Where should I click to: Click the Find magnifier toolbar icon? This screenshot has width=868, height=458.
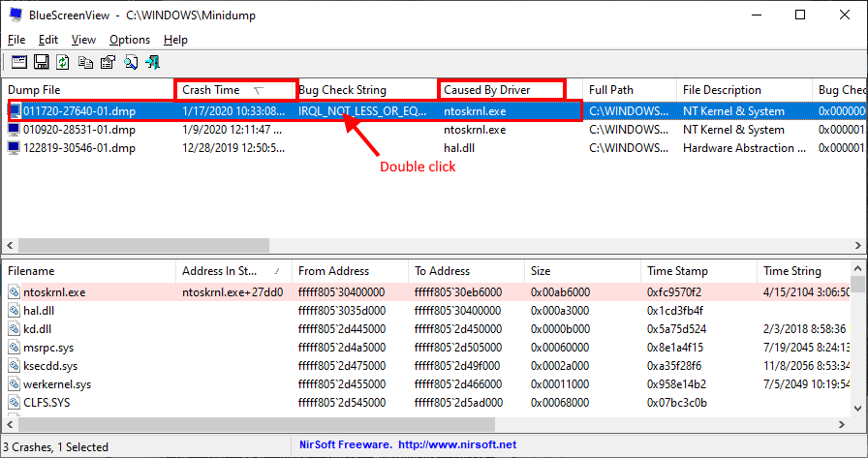[131, 62]
